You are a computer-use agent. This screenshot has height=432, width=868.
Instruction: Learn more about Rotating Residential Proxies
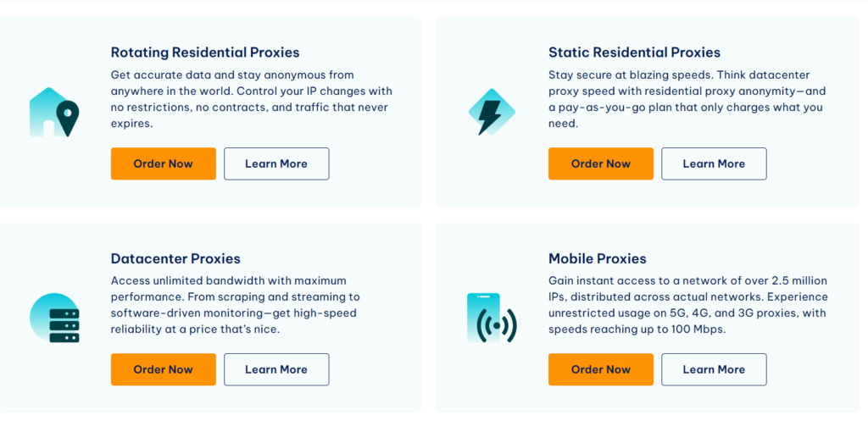(276, 163)
